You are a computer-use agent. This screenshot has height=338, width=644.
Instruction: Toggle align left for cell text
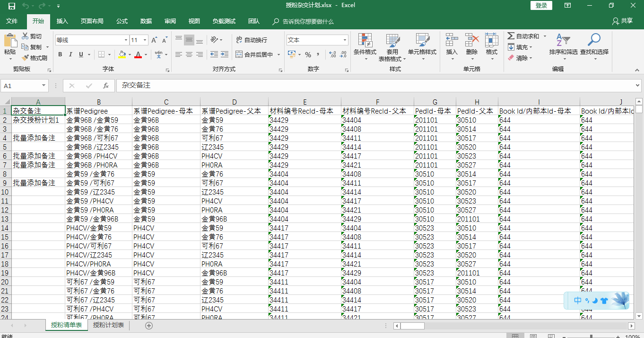coord(179,54)
